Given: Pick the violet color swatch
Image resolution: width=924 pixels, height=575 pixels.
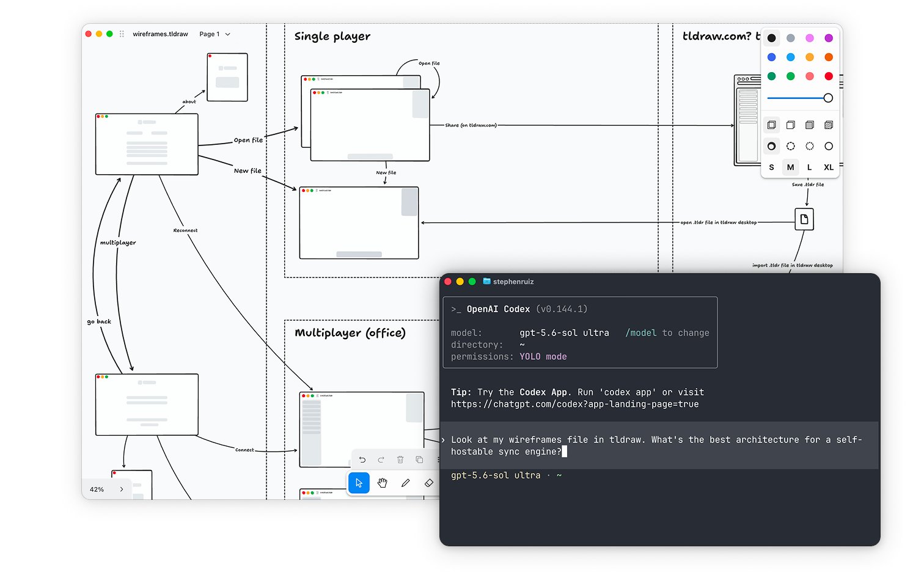Looking at the screenshot, I should click(829, 38).
